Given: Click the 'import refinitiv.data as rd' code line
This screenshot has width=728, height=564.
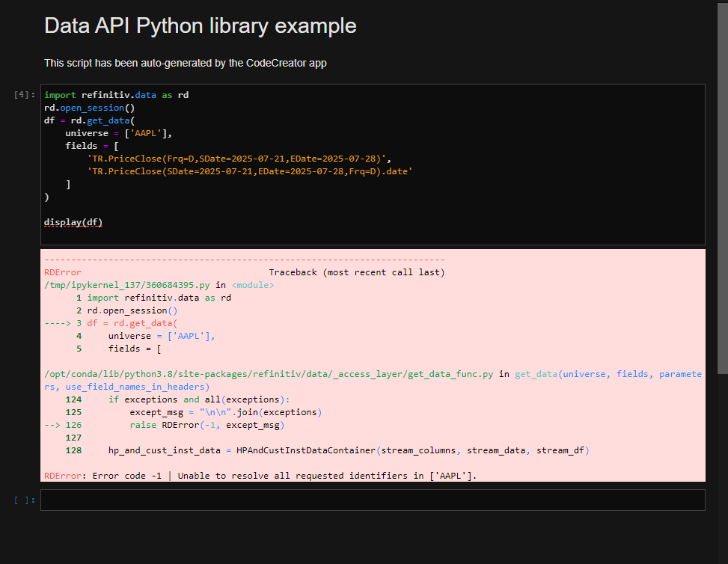Looking at the screenshot, I should (x=116, y=95).
